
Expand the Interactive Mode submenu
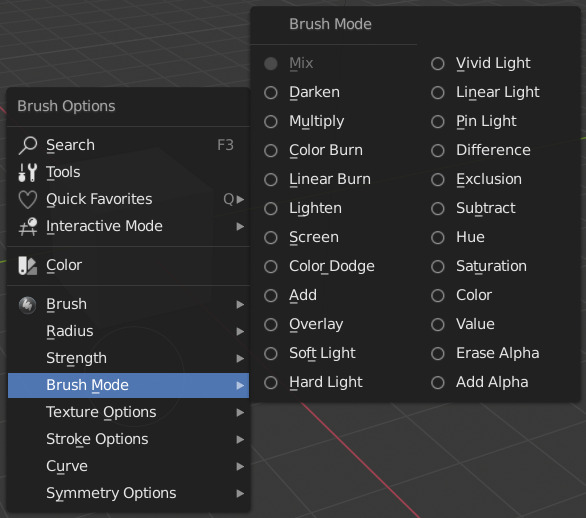(x=128, y=226)
